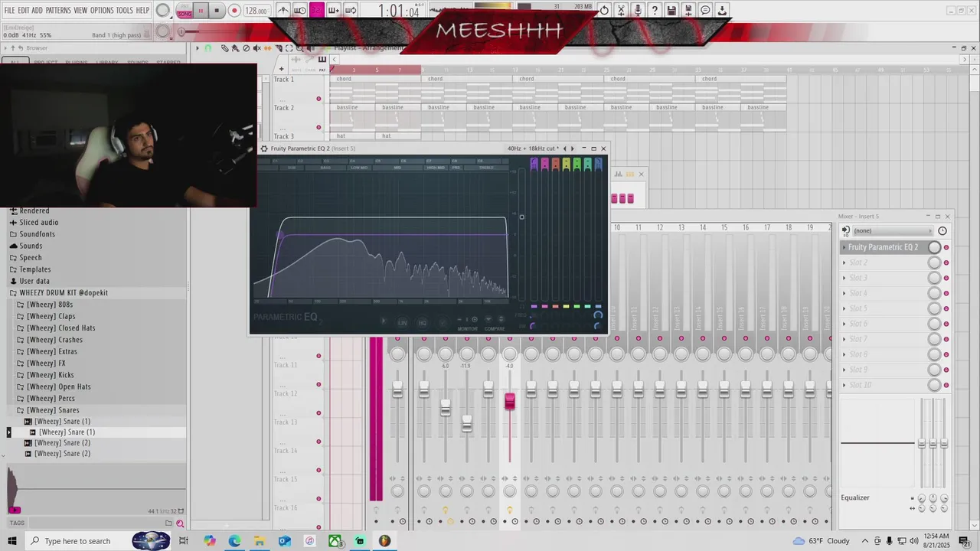The width and height of the screenshot is (980, 551).
Task: Collapse the [Wheezy] Snares folder
Action: click(x=53, y=410)
